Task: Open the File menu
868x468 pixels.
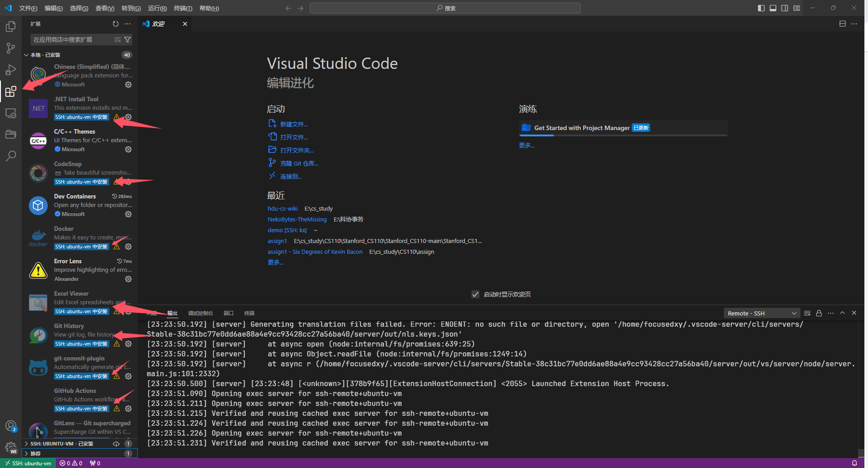Action: tap(28, 8)
